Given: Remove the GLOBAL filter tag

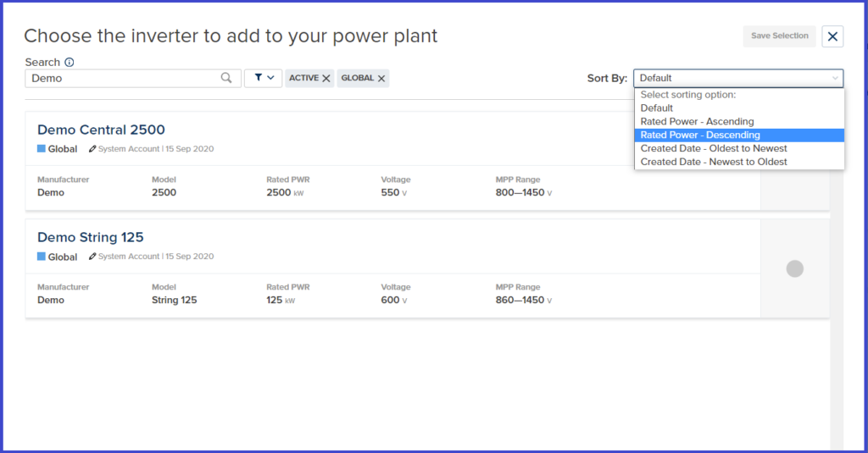Looking at the screenshot, I should tap(381, 79).
